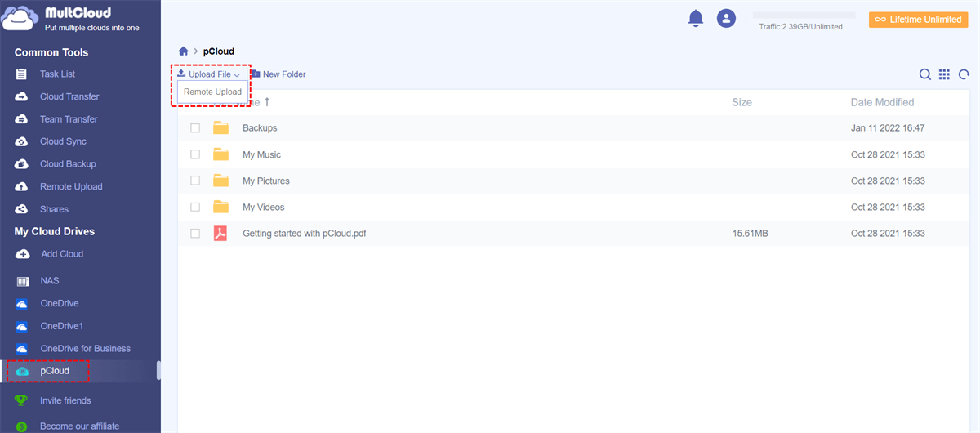Click the pCloud drive icon
Screen dimensions: 980x433
[22, 371]
